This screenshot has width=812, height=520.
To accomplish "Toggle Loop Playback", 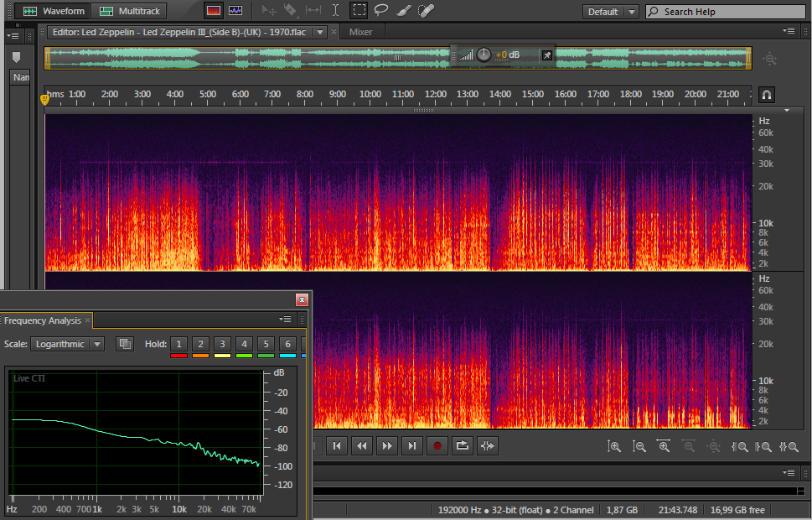I will (462, 446).
